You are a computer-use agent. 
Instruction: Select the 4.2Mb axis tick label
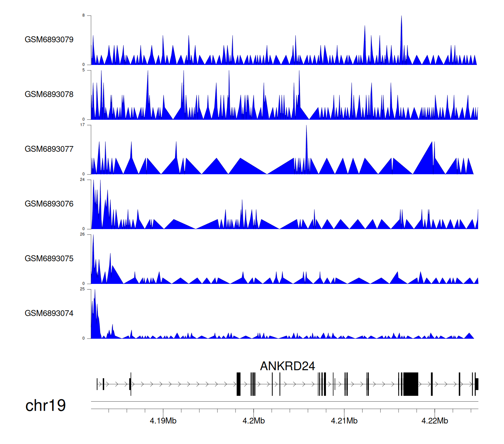click(254, 421)
